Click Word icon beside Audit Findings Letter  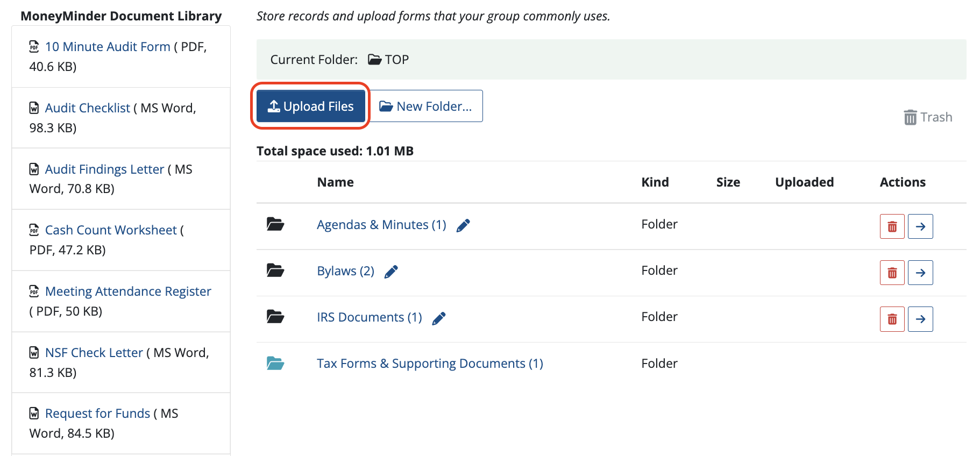click(34, 169)
